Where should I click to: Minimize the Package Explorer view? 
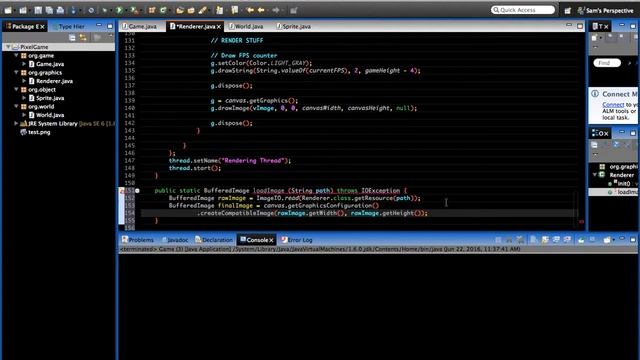click(x=99, y=26)
